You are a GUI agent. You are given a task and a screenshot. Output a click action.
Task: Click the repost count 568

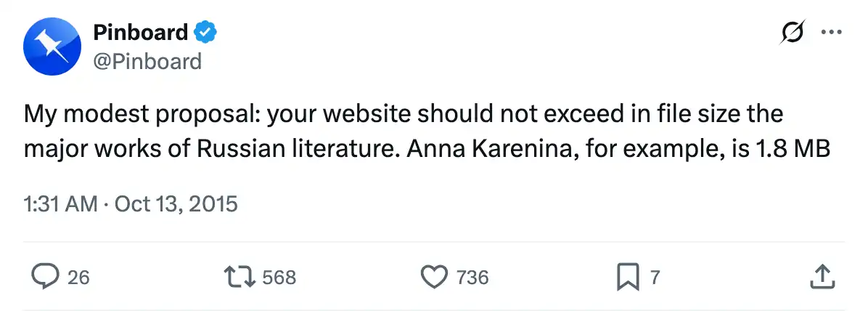point(279,277)
